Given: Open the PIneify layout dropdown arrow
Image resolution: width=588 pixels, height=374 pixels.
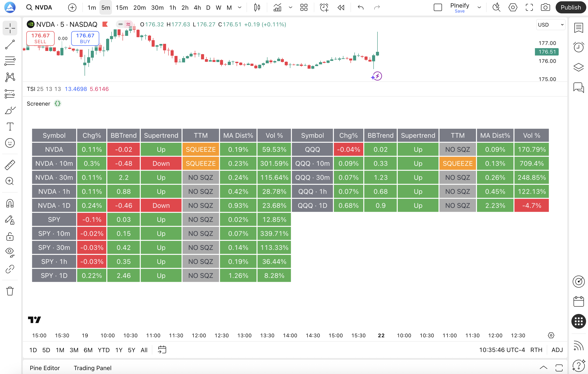Looking at the screenshot, I should 479,7.
